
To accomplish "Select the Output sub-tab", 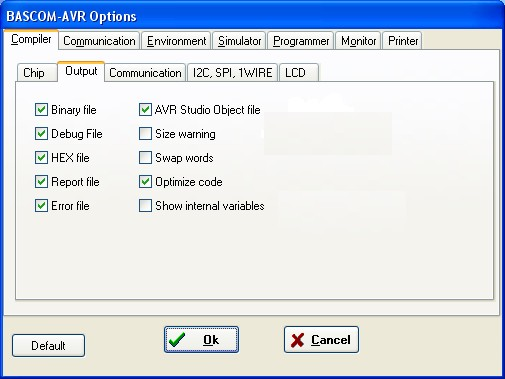I will tap(81, 71).
